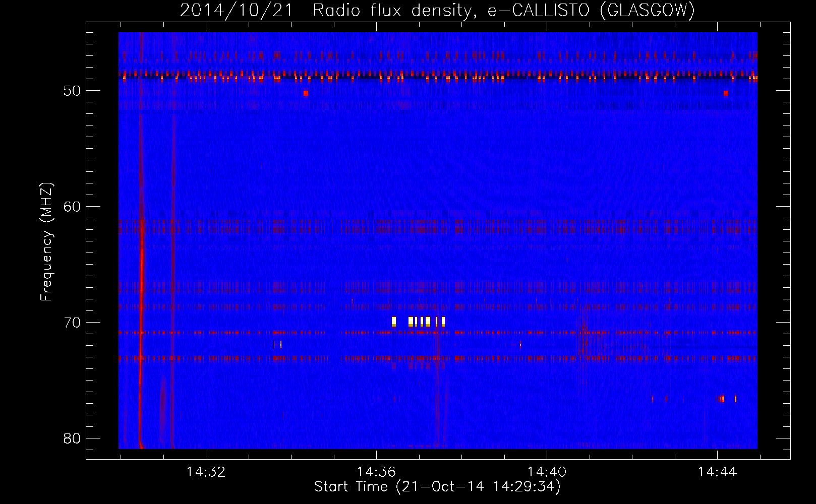The image size is (816, 504).
Task: Click the y-axis tick label "80"
Action: coord(72,438)
